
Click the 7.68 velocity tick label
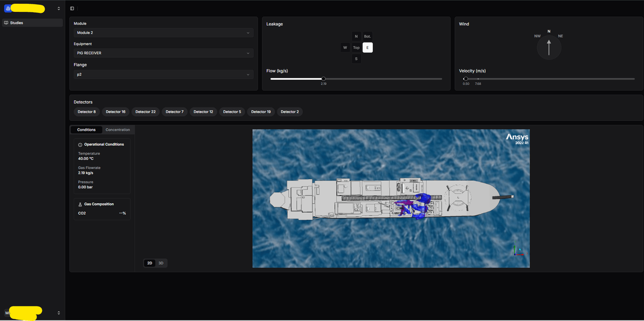(x=478, y=84)
